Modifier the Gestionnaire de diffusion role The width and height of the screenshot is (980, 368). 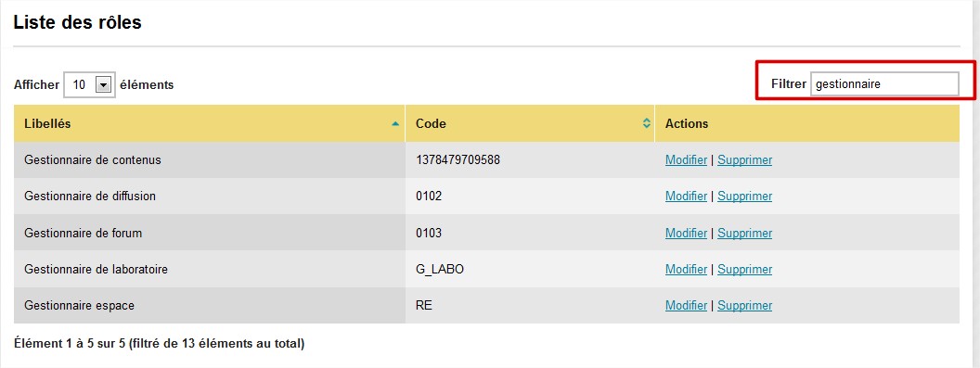point(686,197)
